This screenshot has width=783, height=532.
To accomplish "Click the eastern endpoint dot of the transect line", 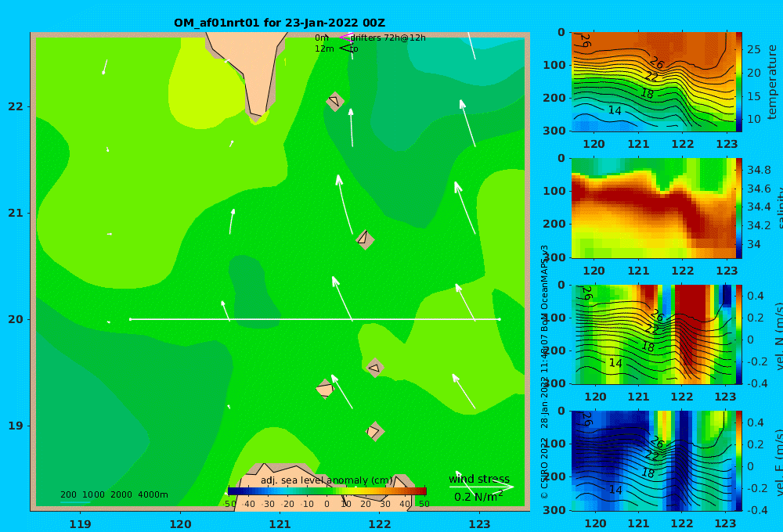I will tap(500, 319).
